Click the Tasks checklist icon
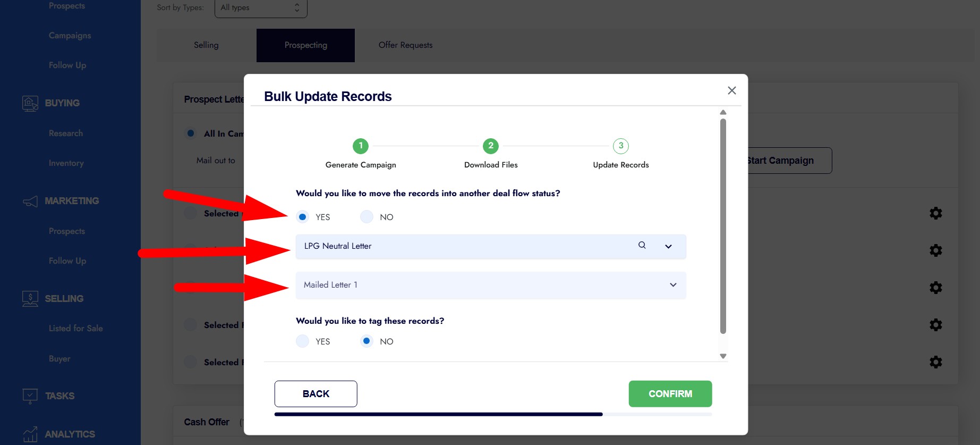Screen dimensions: 980x445 pyautogui.click(x=30, y=396)
